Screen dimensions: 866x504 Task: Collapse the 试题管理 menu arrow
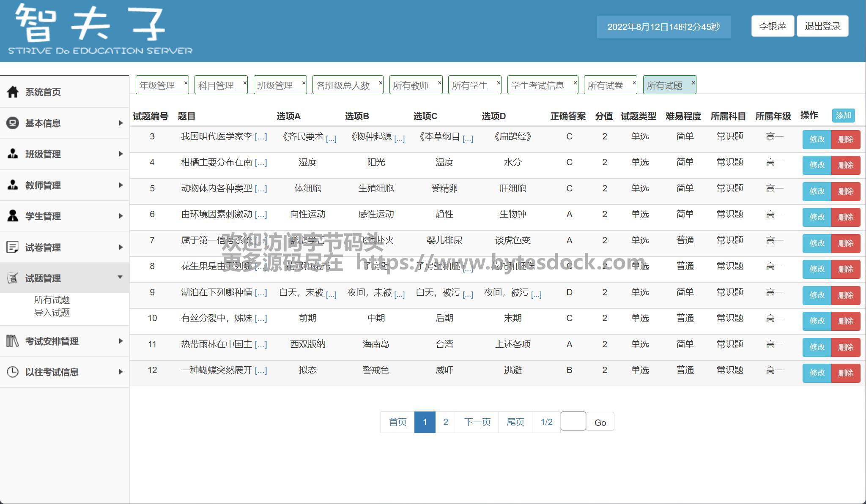[120, 277]
